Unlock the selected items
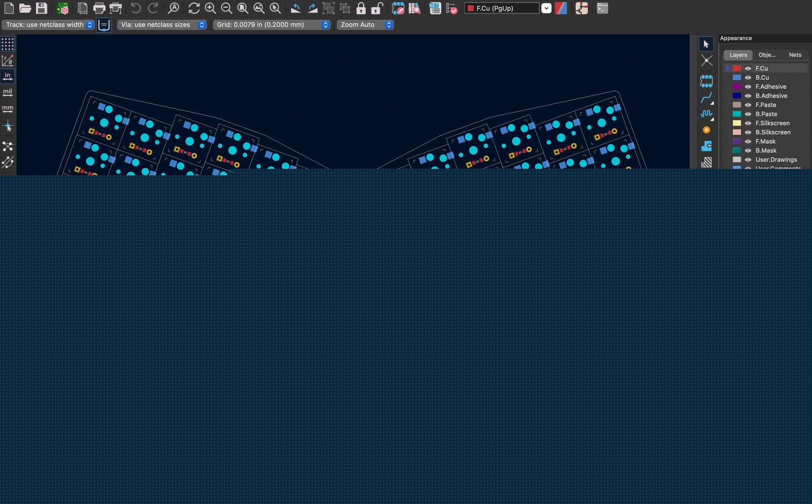The height and width of the screenshot is (504, 812). tap(377, 8)
